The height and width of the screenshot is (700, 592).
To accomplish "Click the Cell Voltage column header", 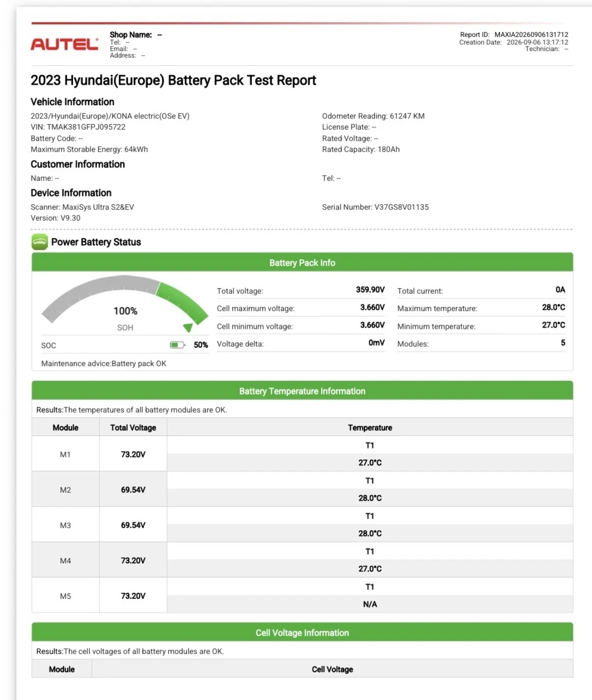I will 332,669.
